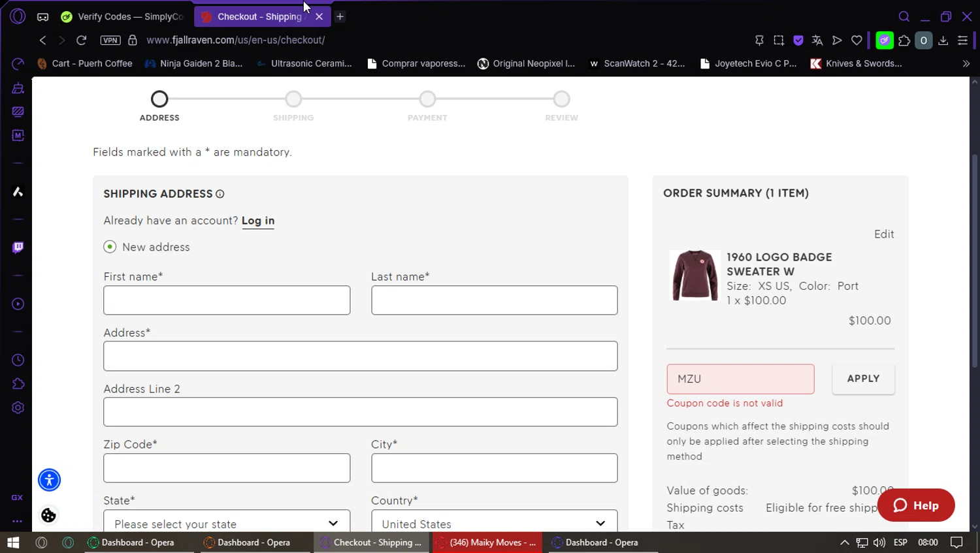
Task: Switch to Verify Codes — SimplyCodes tab
Action: [x=123, y=16]
